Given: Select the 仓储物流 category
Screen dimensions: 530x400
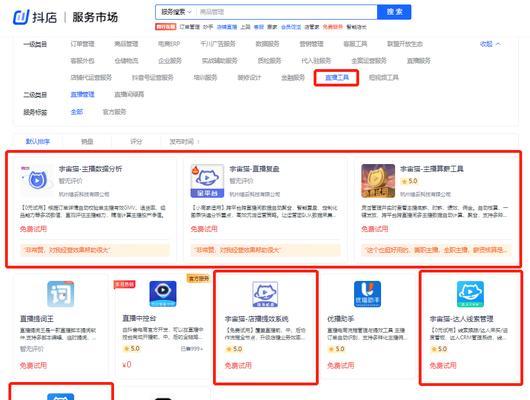Looking at the screenshot, I should (x=126, y=61).
